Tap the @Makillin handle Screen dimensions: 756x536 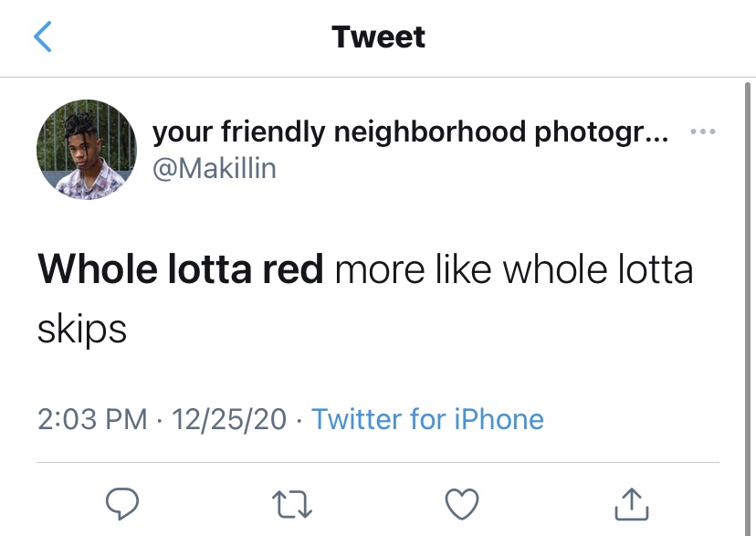[215, 169]
